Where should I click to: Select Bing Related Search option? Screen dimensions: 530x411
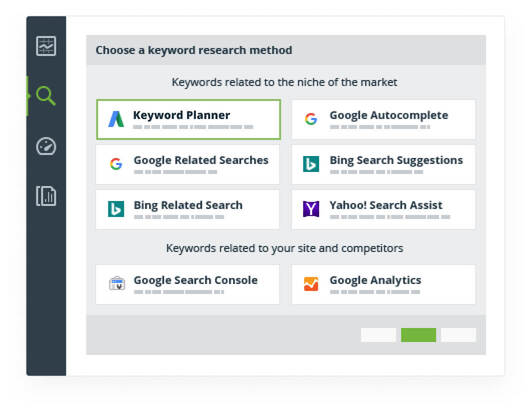click(x=188, y=210)
